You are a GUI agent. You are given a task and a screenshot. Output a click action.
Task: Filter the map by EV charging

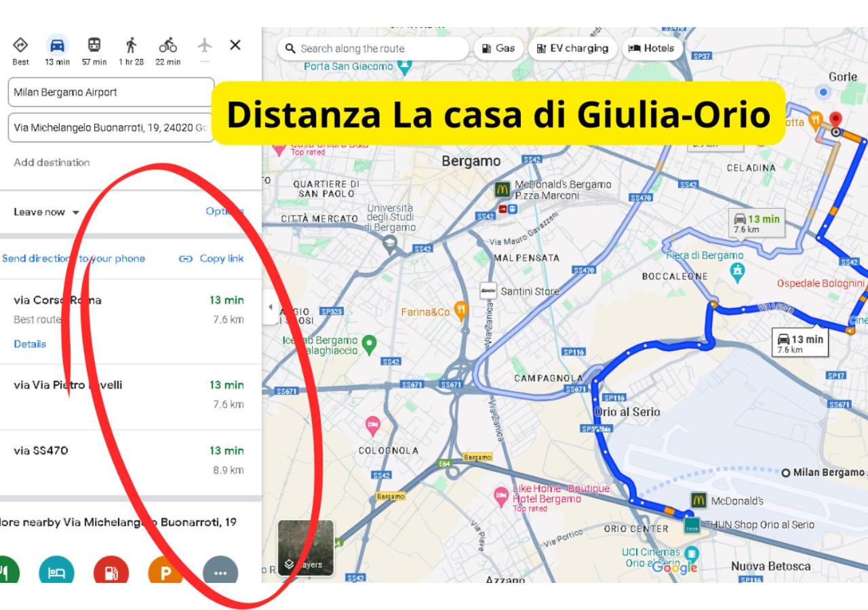coord(572,48)
